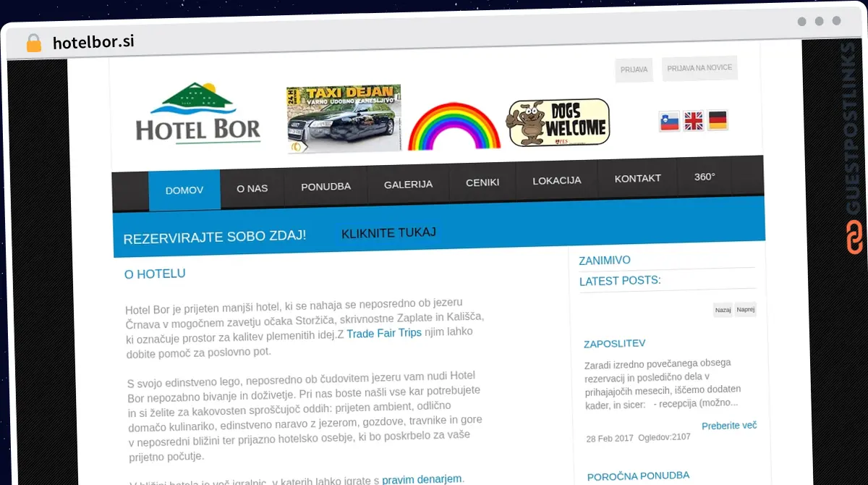This screenshot has width=868, height=485.
Task: Click the Naprej posts button
Action: point(746,309)
